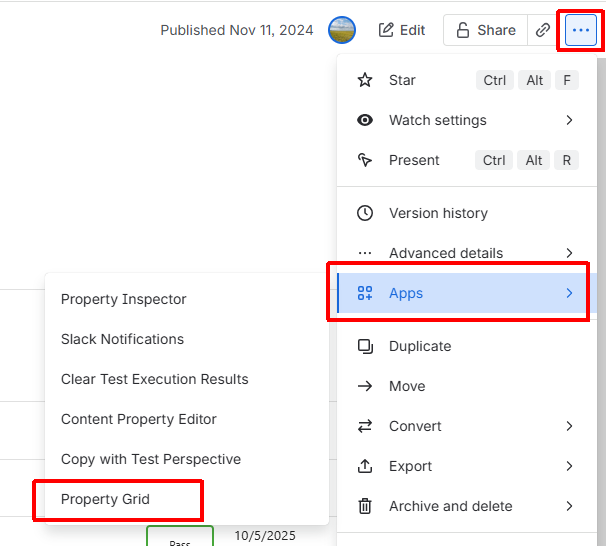This screenshot has height=546, width=606.
Task: Click the Edit pencil button
Action: (x=402, y=30)
